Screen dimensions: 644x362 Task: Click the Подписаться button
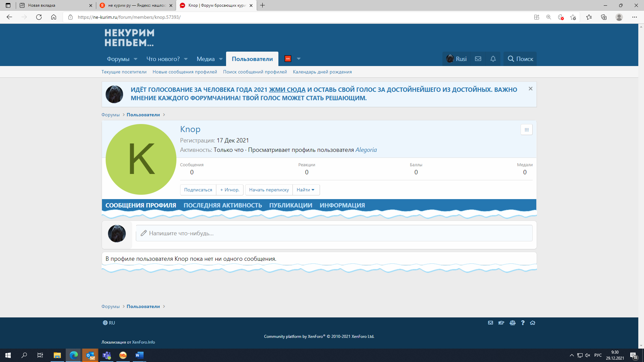click(x=198, y=190)
